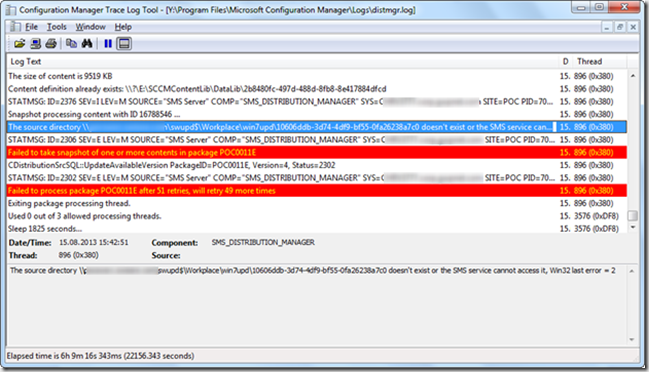The height and width of the screenshot is (372, 649).
Task: Select row 'Used 0 out of 3 allowed processing threads.'
Action: click(x=317, y=216)
